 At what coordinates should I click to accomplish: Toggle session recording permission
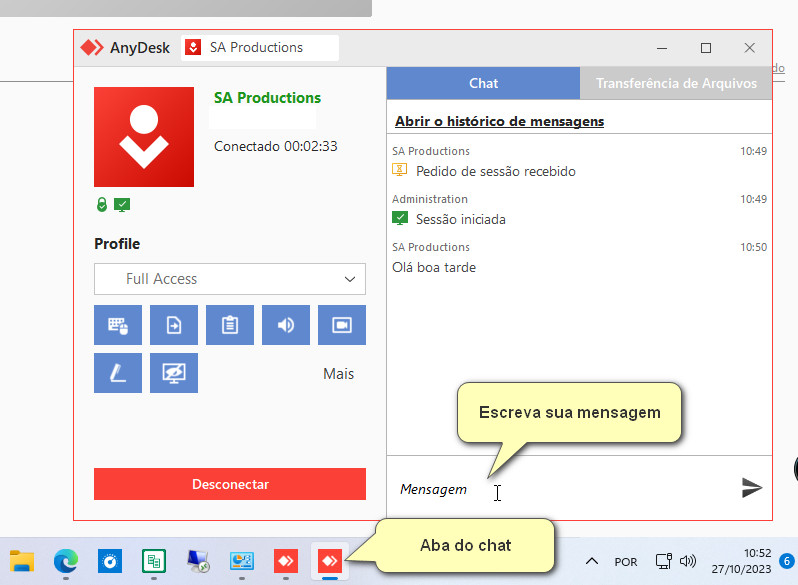341,325
